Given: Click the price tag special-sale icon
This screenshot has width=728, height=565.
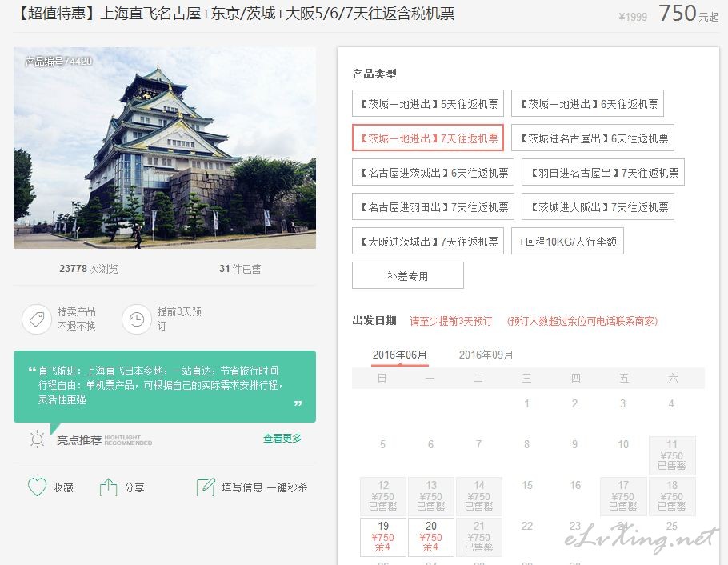Looking at the screenshot, I should coord(37,319).
